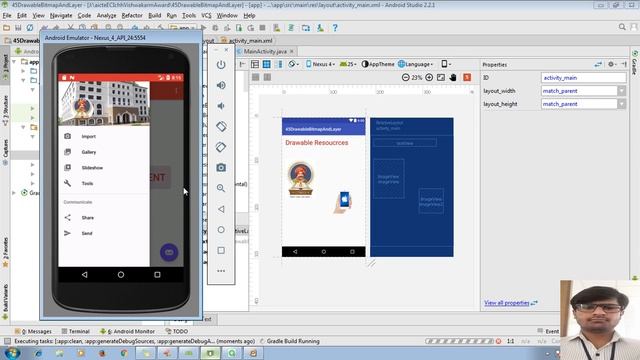Click the emulator power button
This screenshot has height=360, width=640.
(x=221, y=64)
